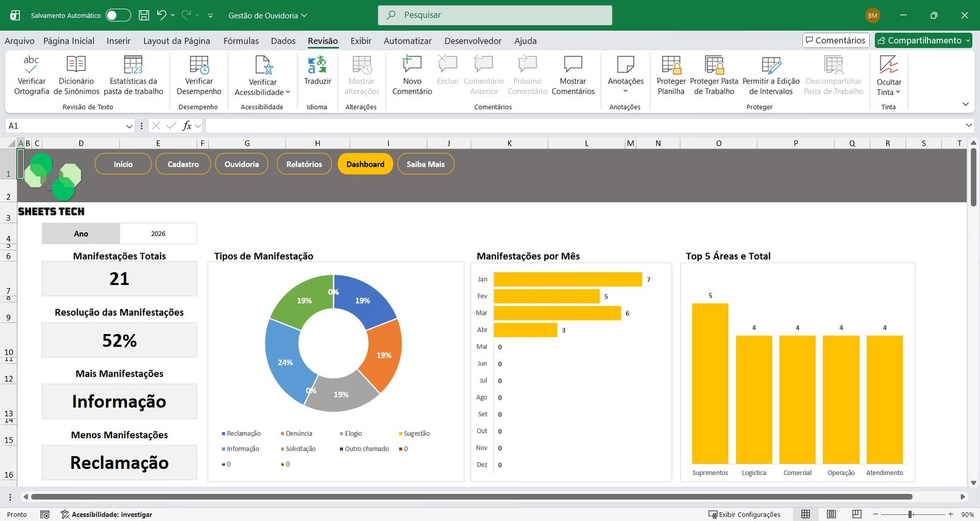The height and width of the screenshot is (521, 980).
Task: Insert a Novo Comentário
Action: click(x=412, y=64)
